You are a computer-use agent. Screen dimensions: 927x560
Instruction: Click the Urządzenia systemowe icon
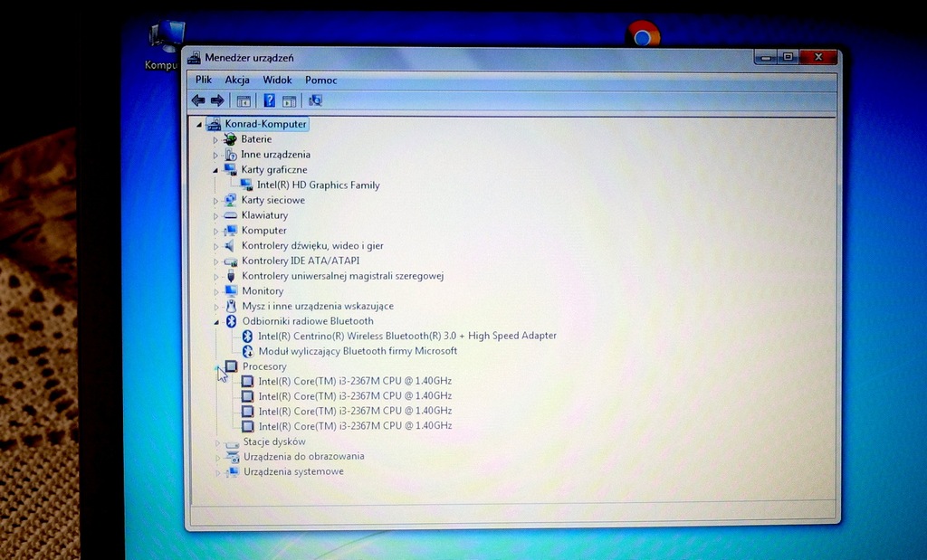click(233, 471)
